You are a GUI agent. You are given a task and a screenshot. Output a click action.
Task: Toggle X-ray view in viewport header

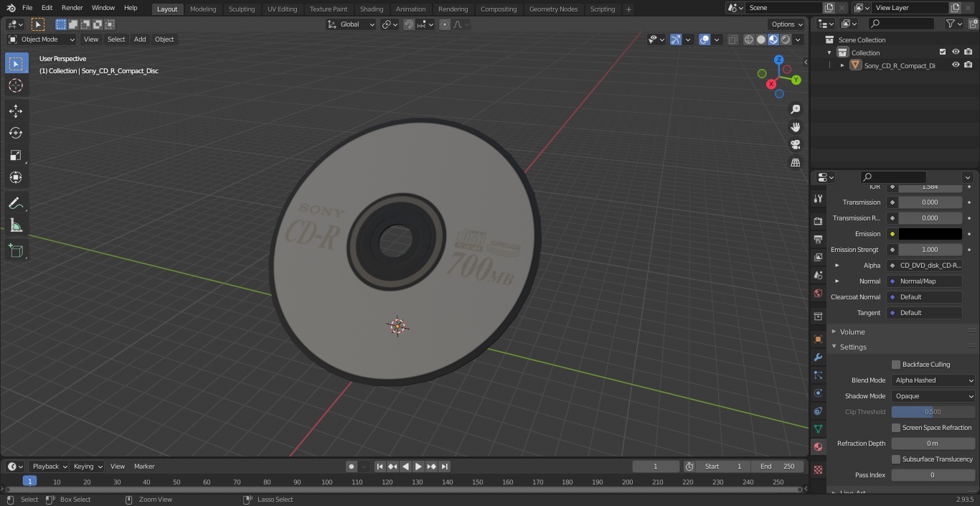[x=732, y=39]
